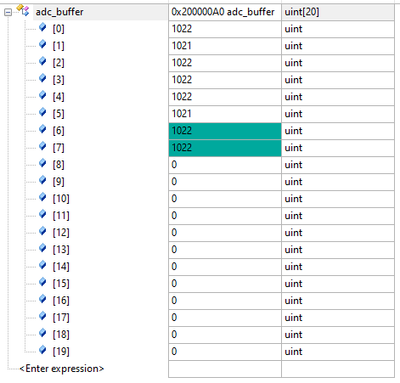Screen dimensions: 400x383
Task: Click the blue diamond icon for [11]
Action: pyautogui.click(x=43, y=214)
